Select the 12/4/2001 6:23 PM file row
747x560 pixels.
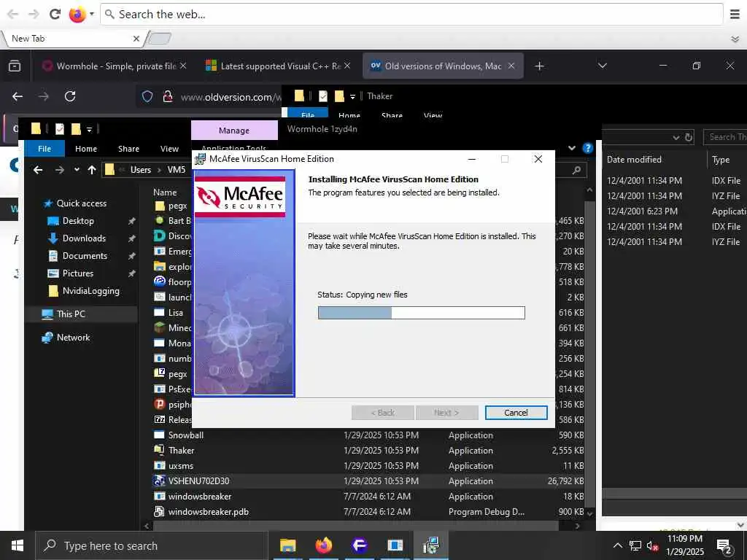coord(676,211)
